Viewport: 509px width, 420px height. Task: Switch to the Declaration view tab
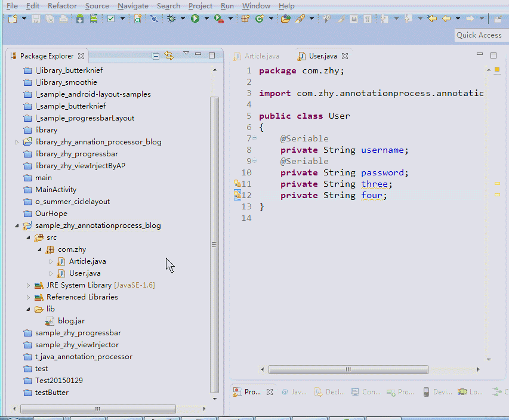tap(329, 392)
